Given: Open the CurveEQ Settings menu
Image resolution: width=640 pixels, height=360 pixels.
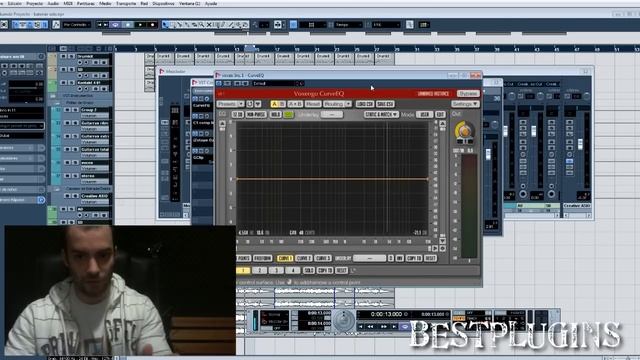Looking at the screenshot, I should click(x=465, y=104).
